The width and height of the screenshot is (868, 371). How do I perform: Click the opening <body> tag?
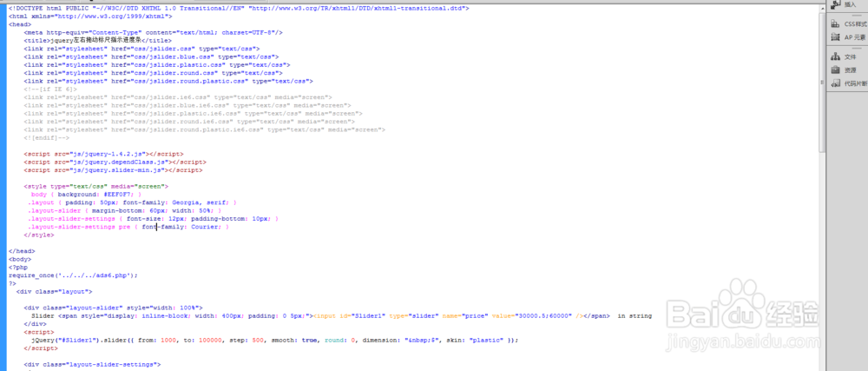pyautogui.click(x=20, y=259)
